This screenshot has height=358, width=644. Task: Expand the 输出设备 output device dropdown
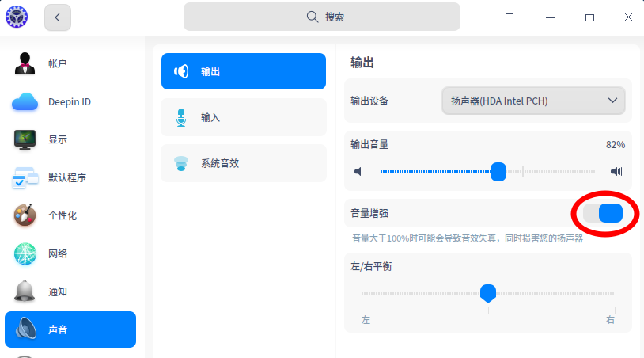pyautogui.click(x=533, y=101)
